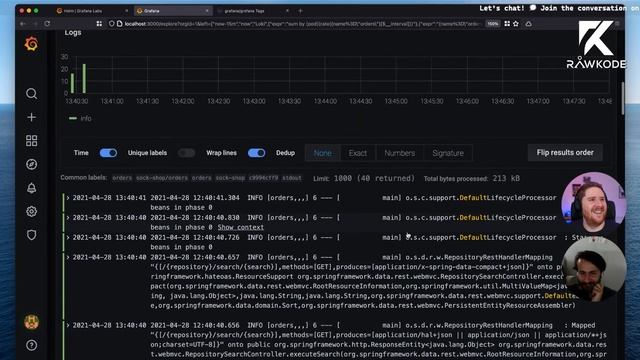
Task: Toggle the Wrap lines switch
Action: [256, 153]
